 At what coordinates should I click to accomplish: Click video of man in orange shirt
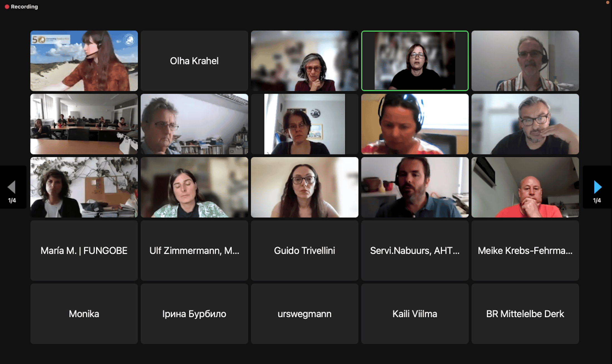tap(525, 187)
